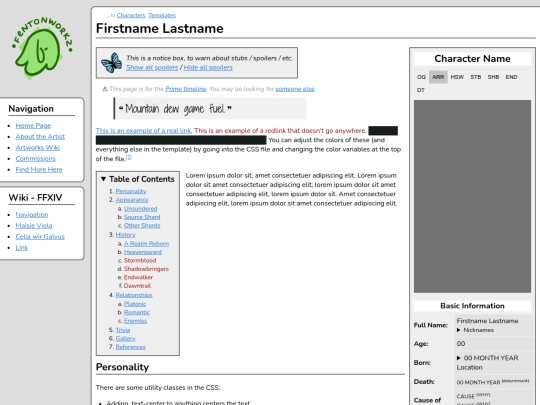This screenshot has width=540, height=405.
Task: Open the Characters category link
Action: click(x=131, y=15)
